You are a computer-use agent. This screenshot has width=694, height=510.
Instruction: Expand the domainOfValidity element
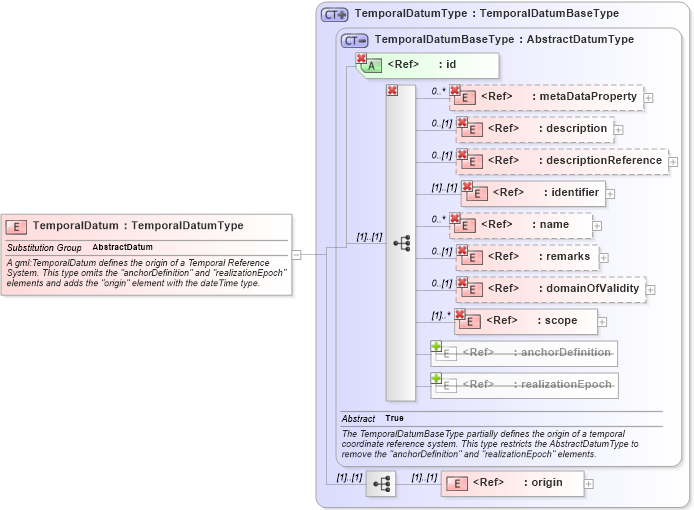(x=651, y=290)
